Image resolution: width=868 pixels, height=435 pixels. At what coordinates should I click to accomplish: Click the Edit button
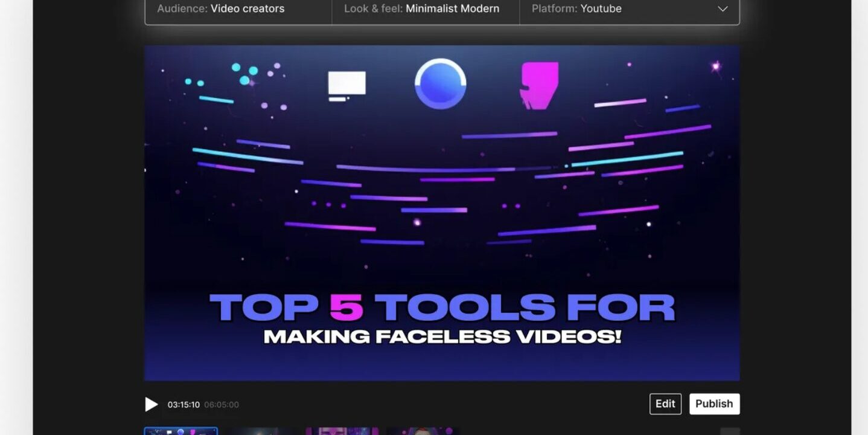(665, 404)
